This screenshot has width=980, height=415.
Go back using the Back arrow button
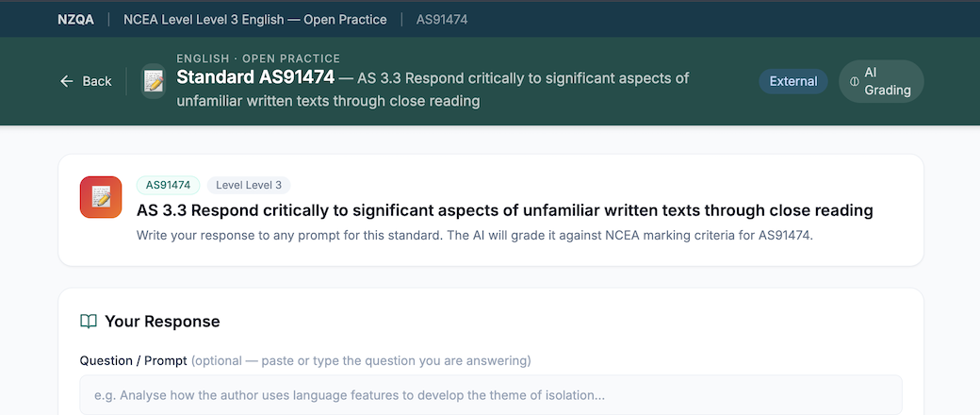(86, 81)
